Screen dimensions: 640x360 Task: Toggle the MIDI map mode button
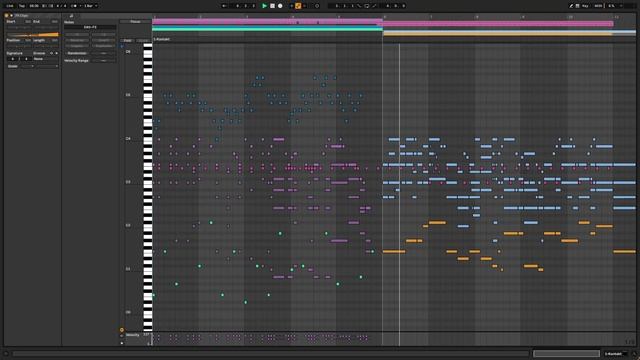pyautogui.click(x=598, y=6)
